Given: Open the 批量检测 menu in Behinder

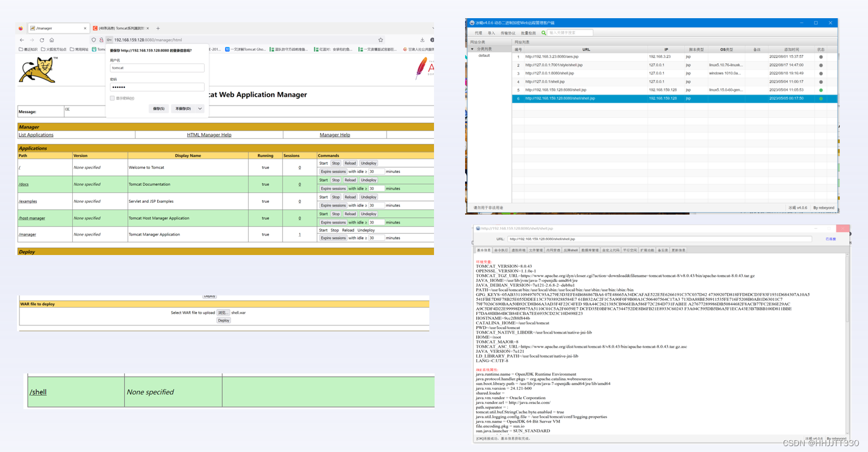Looking at the screenshot, I should [528, 33].
